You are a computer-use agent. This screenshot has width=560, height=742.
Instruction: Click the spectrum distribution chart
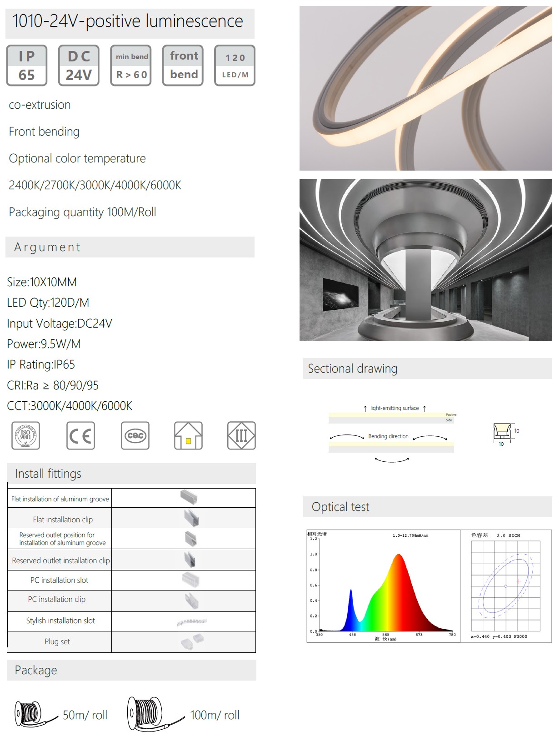coord(383,586)
